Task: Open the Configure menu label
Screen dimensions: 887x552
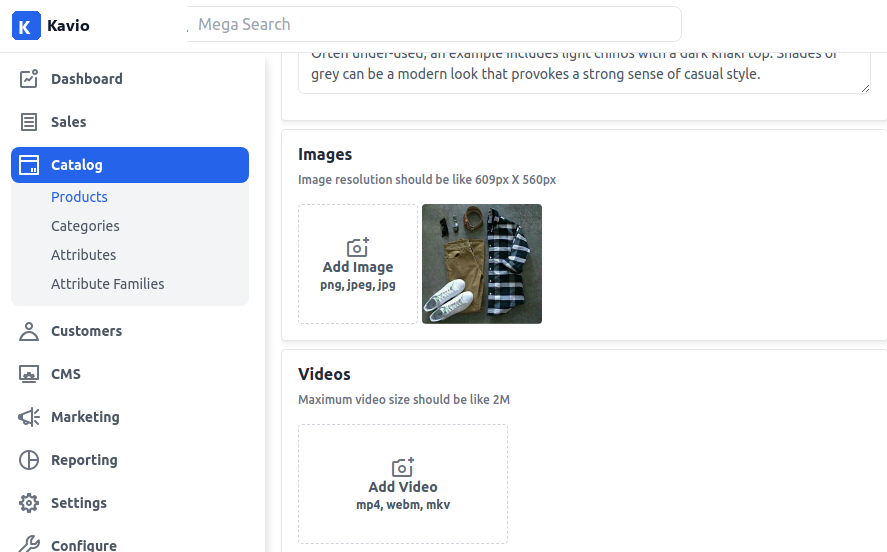Action: [x=84, y=545]
